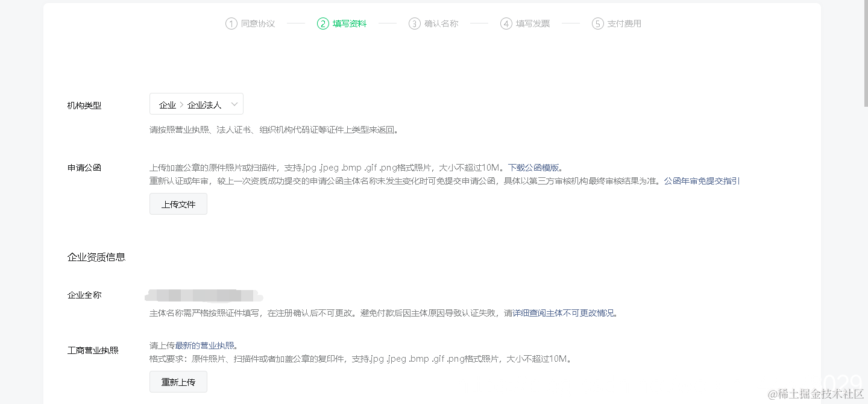Click the blurred 企业全称 company name field

tap(203, 296)
